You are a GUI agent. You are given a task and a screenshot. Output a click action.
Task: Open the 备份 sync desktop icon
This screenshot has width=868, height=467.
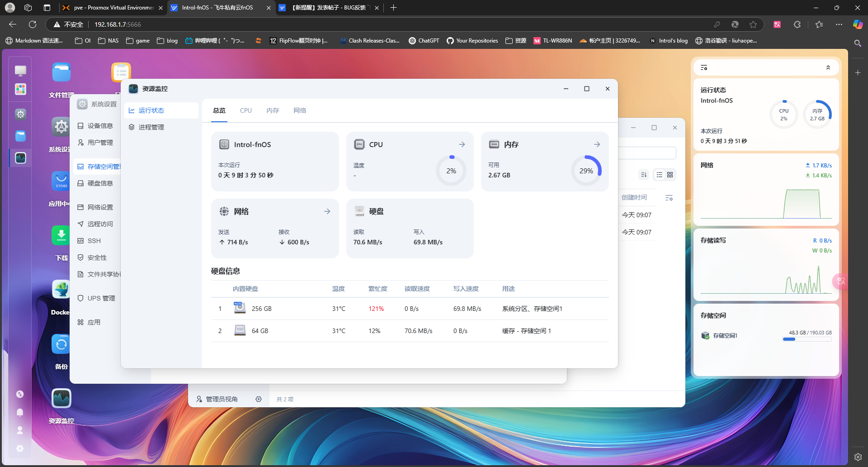[61, 344]
